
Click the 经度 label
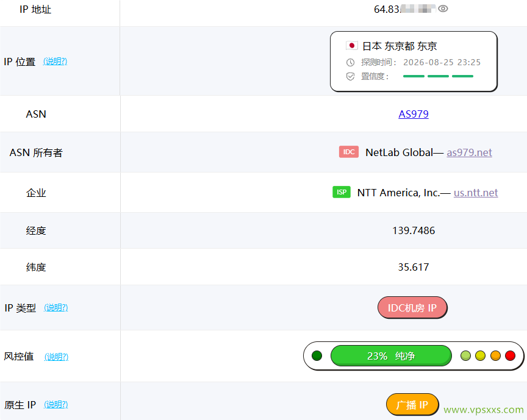point(36,231)
